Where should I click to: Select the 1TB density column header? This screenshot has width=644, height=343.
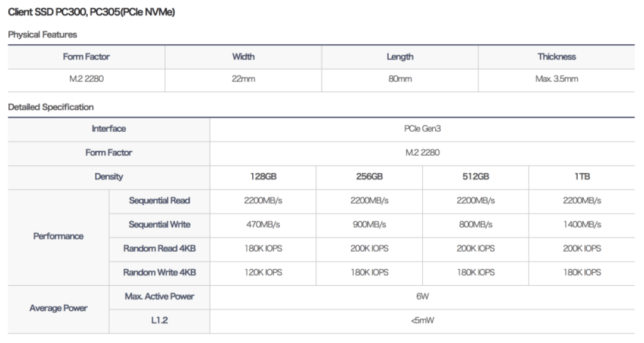point(582,177)
